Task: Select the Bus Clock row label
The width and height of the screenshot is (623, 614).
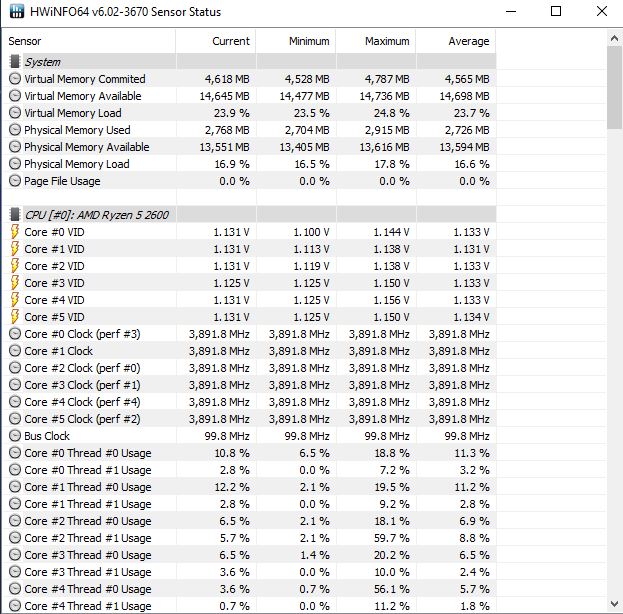Action: pyautogui.click(x=47, y=436)
